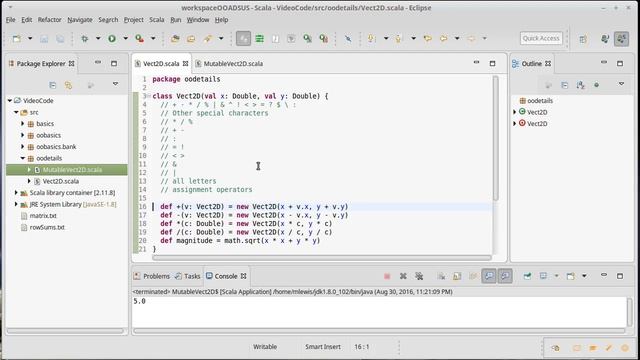Open the Outline view menu arrow
The width and height of the screenshot is (640, 360).
point(621,84)
